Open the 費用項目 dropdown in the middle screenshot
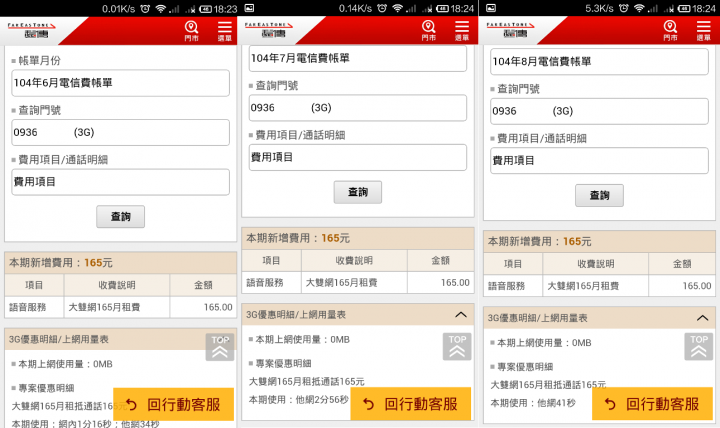This screenshot has width=720, height=428. pos(358,158)
